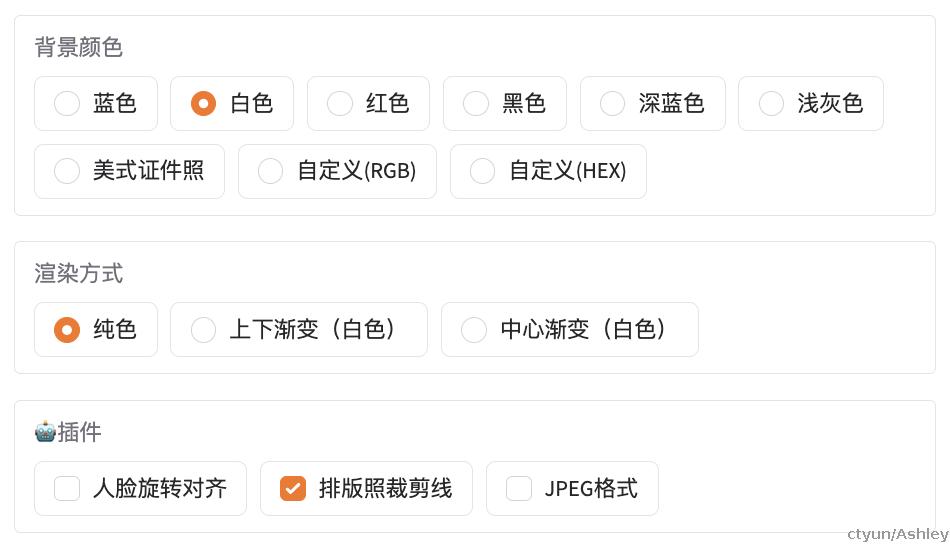This screenshot has width=950, height=544.
Task: Click the 渲染方式 section label
Action: point(79,273)
